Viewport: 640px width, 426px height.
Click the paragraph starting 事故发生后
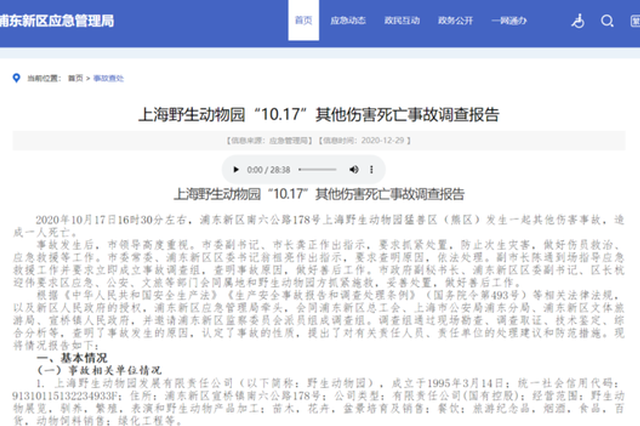pyautogui.click(x=319, y=264)
